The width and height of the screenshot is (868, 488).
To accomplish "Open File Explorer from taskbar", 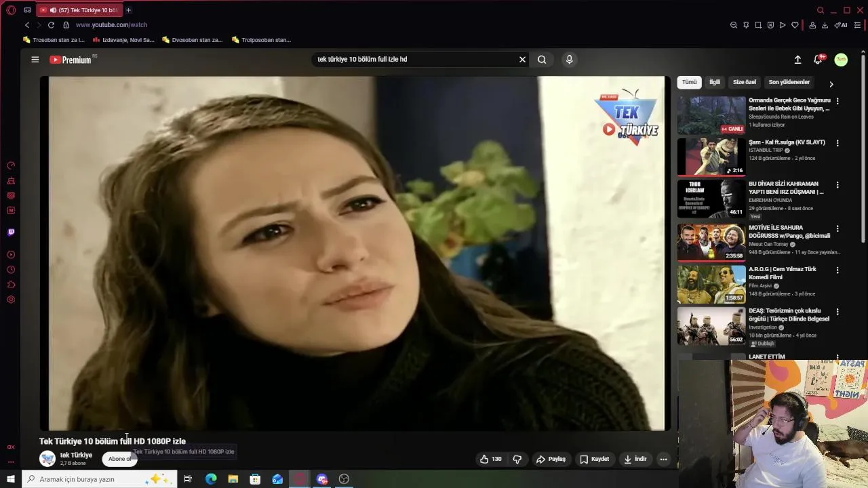I will pos(233,479).
